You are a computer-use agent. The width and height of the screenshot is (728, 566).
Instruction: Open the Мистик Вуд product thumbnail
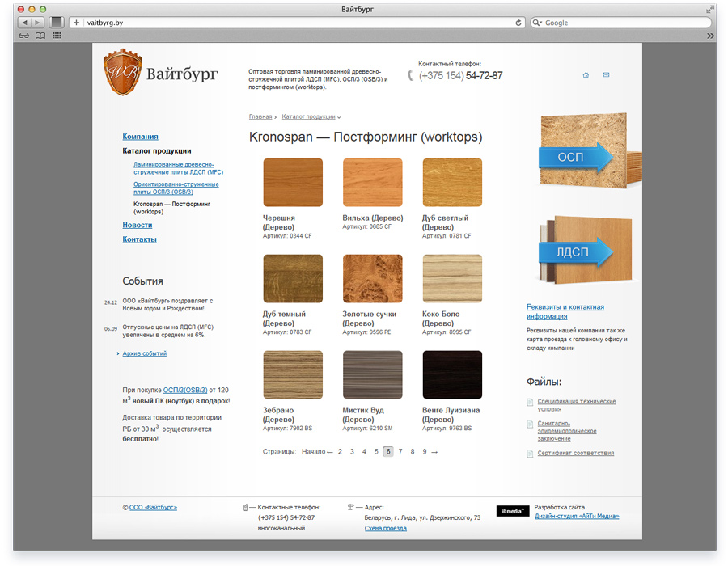373,375
